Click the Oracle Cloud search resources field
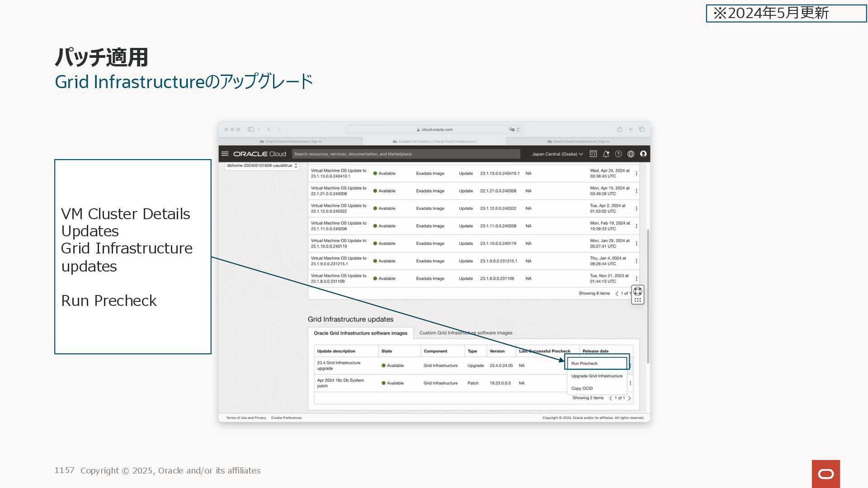 pos(406,154)
